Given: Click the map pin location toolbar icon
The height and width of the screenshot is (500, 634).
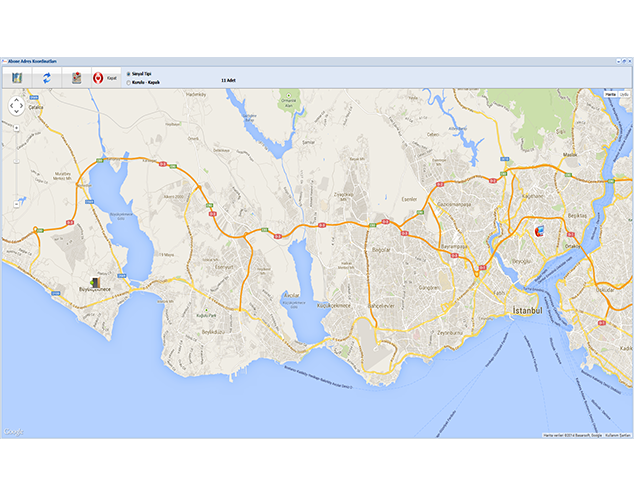Looking at the screenshot, I should (x=76, y=78).
